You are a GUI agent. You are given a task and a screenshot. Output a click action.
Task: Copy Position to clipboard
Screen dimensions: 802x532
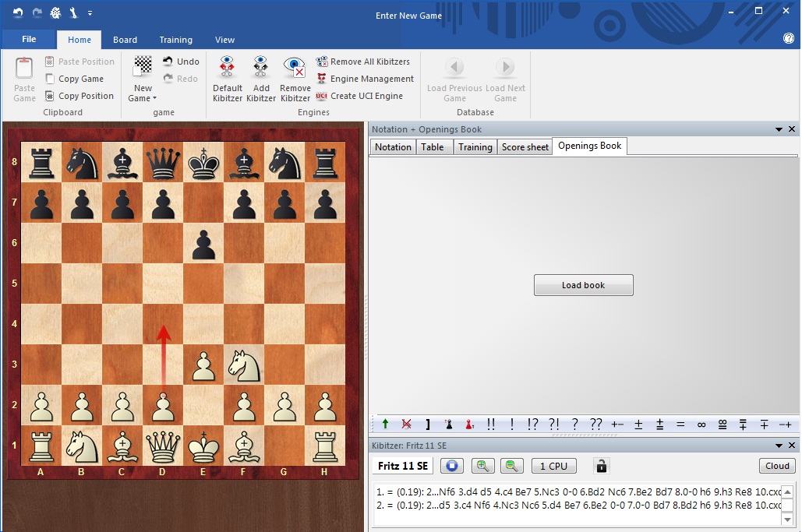click(x=79, y=96)
